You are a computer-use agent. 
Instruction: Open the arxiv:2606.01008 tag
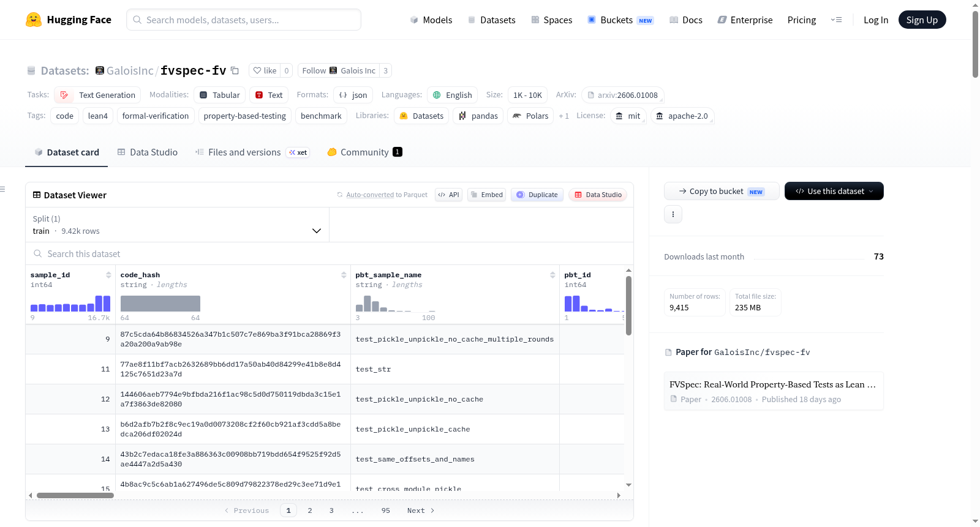click(622, 95)
